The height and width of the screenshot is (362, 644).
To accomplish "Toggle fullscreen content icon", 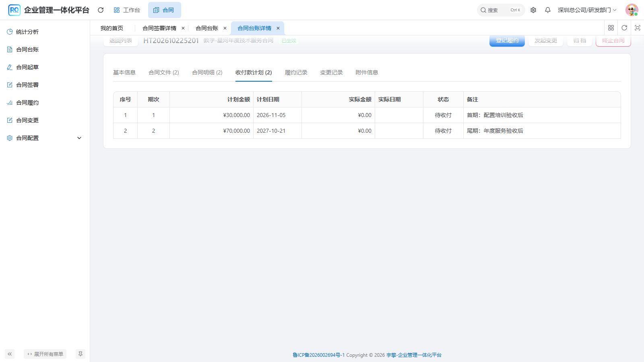I will point(638,28).
